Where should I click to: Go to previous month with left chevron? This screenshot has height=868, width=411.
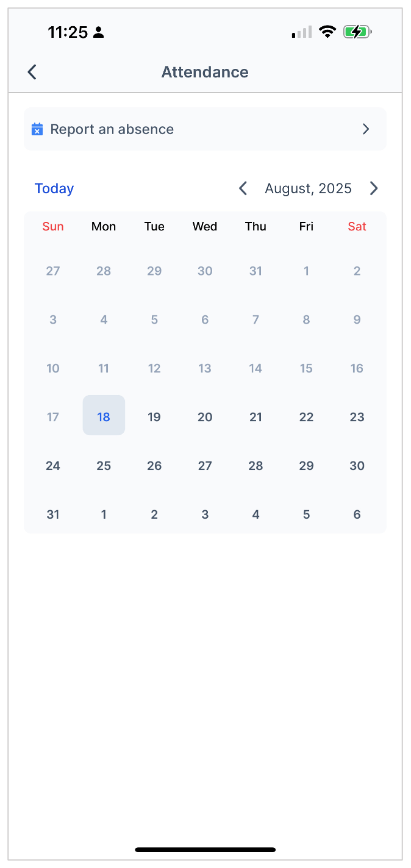243,188
